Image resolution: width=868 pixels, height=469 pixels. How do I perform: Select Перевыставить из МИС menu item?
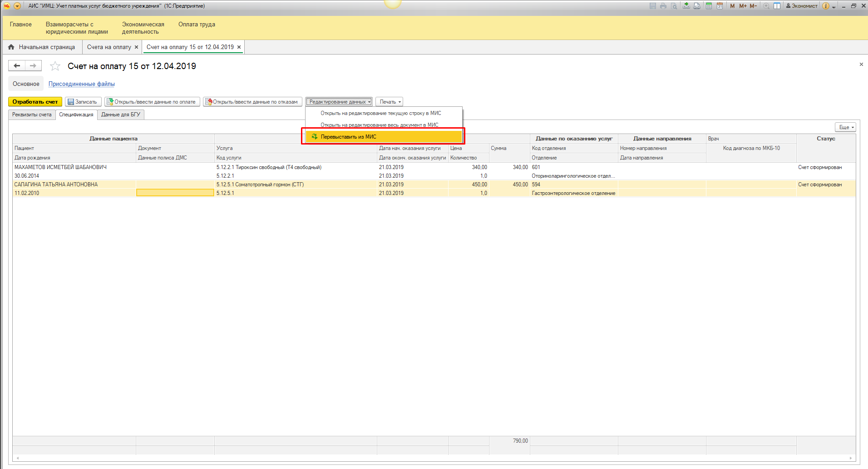[348, 137]
